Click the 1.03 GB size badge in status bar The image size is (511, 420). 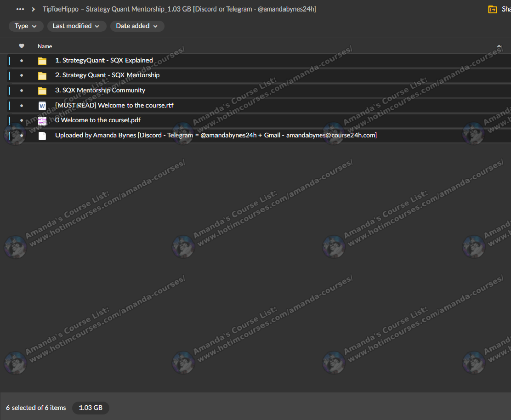91,408
